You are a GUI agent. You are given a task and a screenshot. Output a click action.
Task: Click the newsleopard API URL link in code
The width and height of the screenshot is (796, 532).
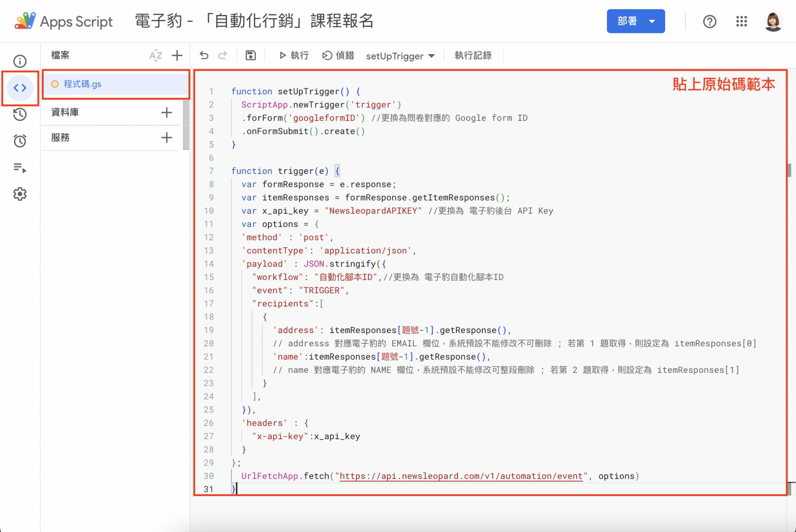[x=461, y=476]
